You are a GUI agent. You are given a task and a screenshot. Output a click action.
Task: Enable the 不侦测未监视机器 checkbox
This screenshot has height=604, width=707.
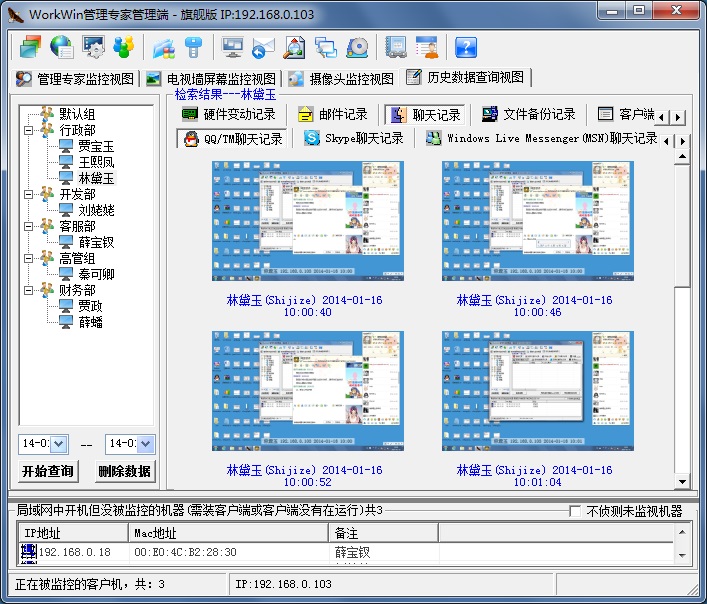tap(575, 511)
